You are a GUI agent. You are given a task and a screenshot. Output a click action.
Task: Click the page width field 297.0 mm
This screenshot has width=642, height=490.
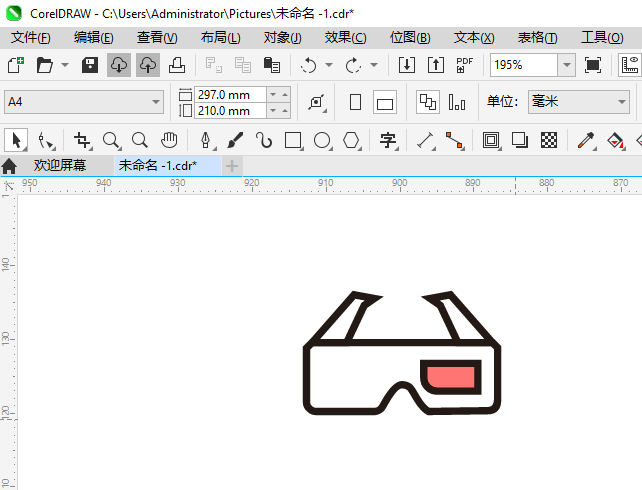(231, 95)
